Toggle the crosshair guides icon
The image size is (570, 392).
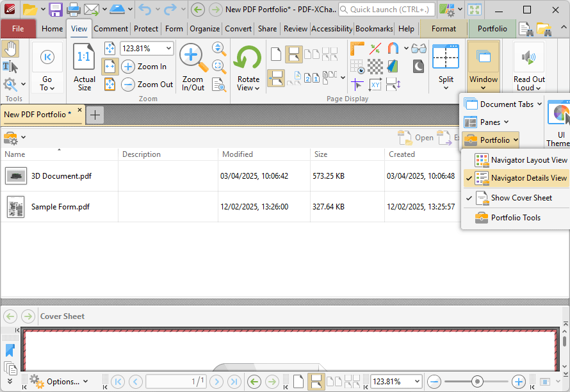click(x=357, y=85)
